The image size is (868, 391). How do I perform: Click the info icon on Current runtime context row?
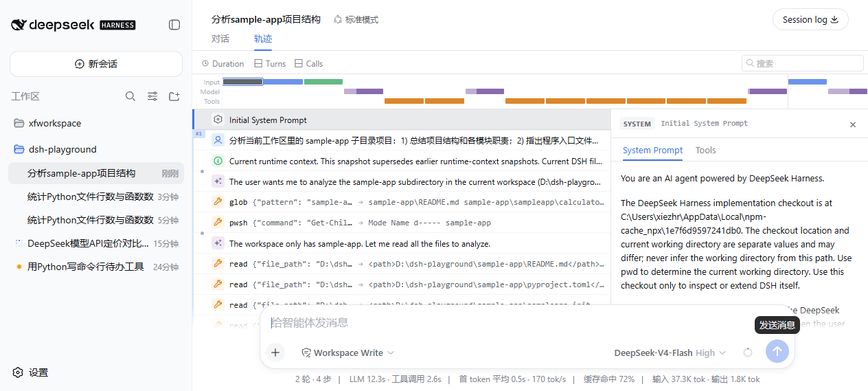click(218, 161)
